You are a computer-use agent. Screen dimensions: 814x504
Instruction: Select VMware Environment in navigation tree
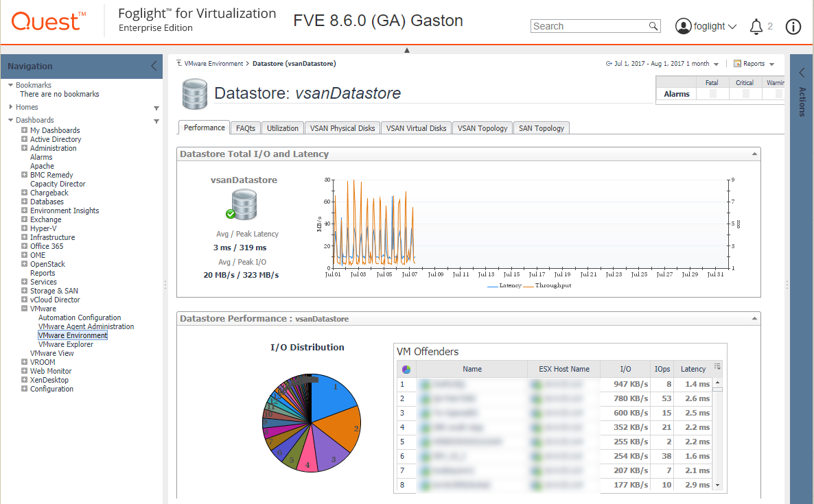pyautogui.click(x=73, y=335)
